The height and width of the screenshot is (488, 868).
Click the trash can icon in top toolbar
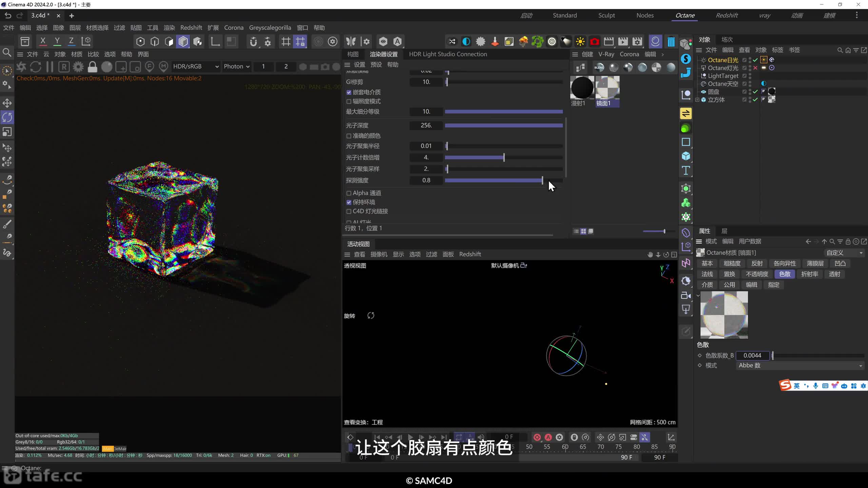pos(671,42)
